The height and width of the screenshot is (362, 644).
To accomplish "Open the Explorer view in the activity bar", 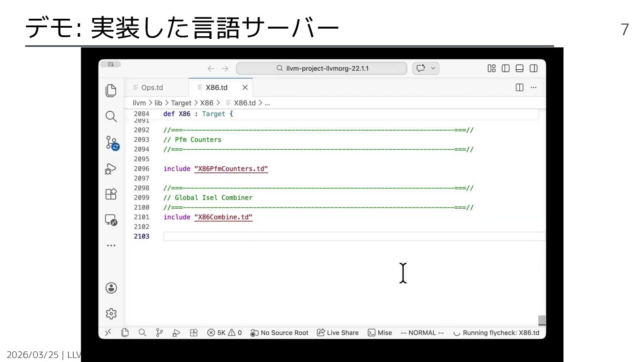I will (111, 90).
